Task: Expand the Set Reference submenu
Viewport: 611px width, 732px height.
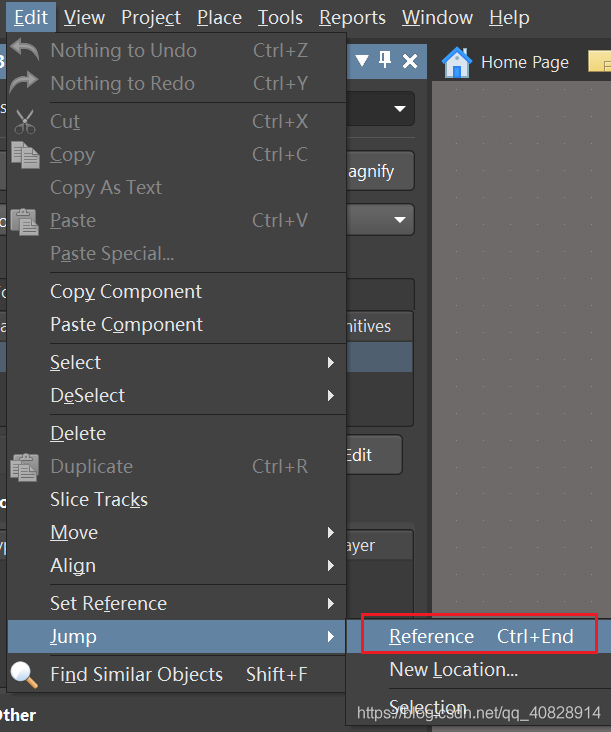Action: pyautogui.click(x=176, y=604)
